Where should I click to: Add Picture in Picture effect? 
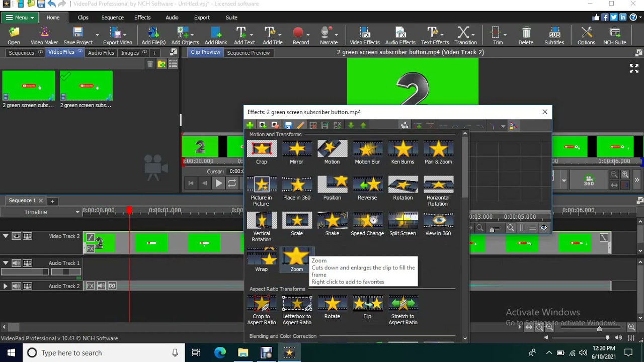(262, 191)
